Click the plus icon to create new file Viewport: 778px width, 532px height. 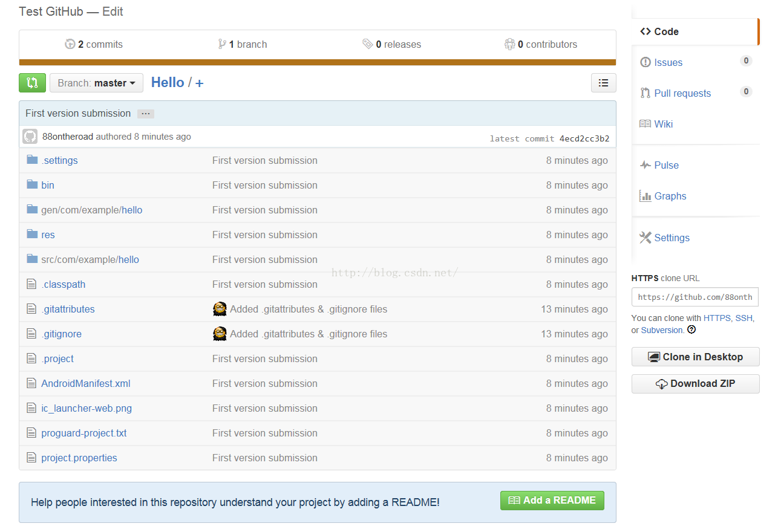tap(199, 83)
